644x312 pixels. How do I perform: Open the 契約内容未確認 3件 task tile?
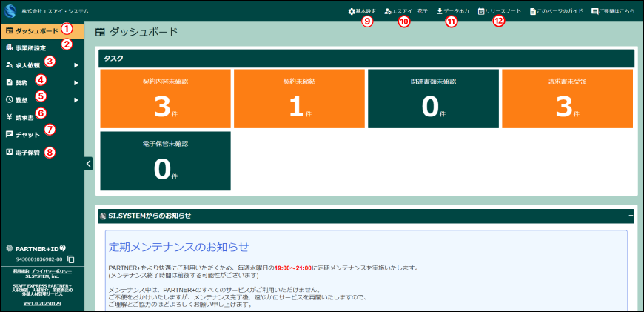click(166, 99)
